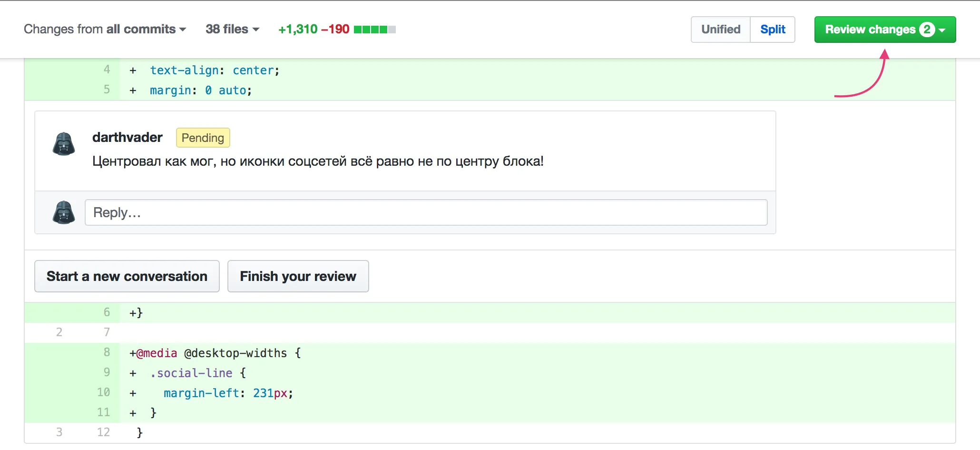This screenshot has width=980, height=450.
Task: Click the yellow Pending label
Action: 203,138
